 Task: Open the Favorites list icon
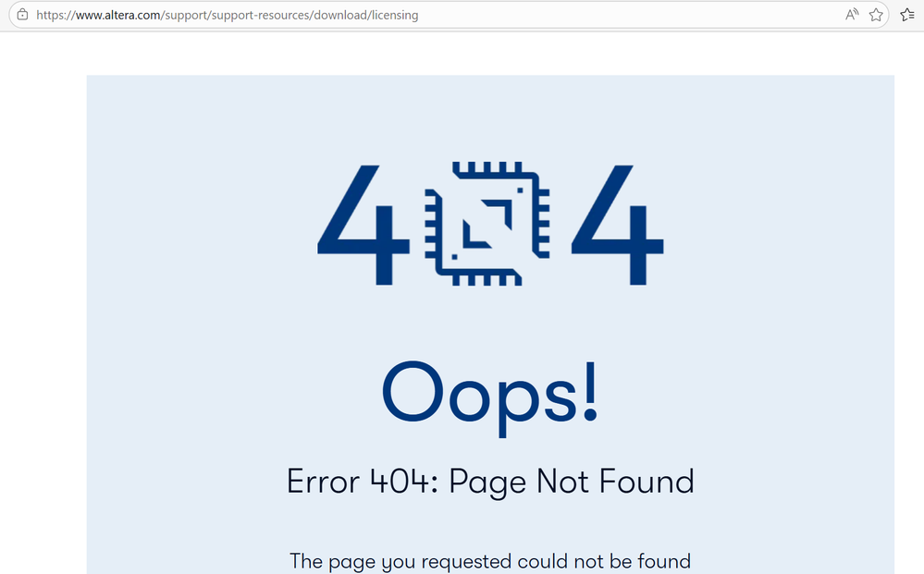(907, 15)
